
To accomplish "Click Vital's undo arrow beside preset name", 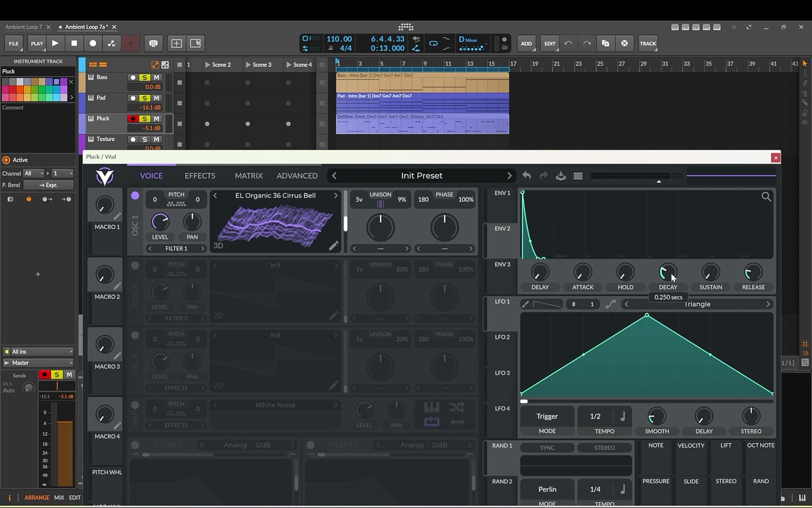I will pyautogui.click(x=527, y=176).
